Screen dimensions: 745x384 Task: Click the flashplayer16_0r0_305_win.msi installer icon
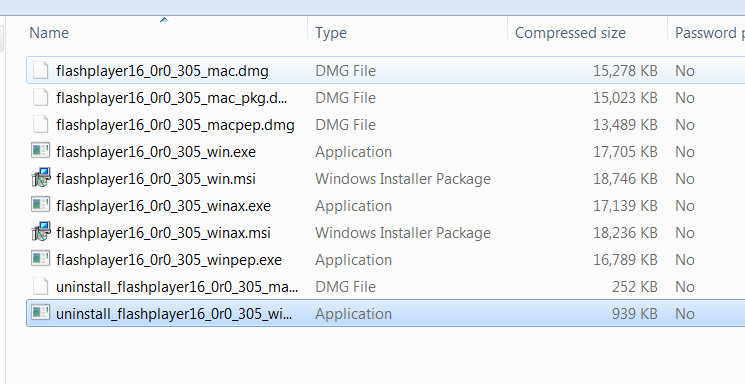(x=41, y=178)
